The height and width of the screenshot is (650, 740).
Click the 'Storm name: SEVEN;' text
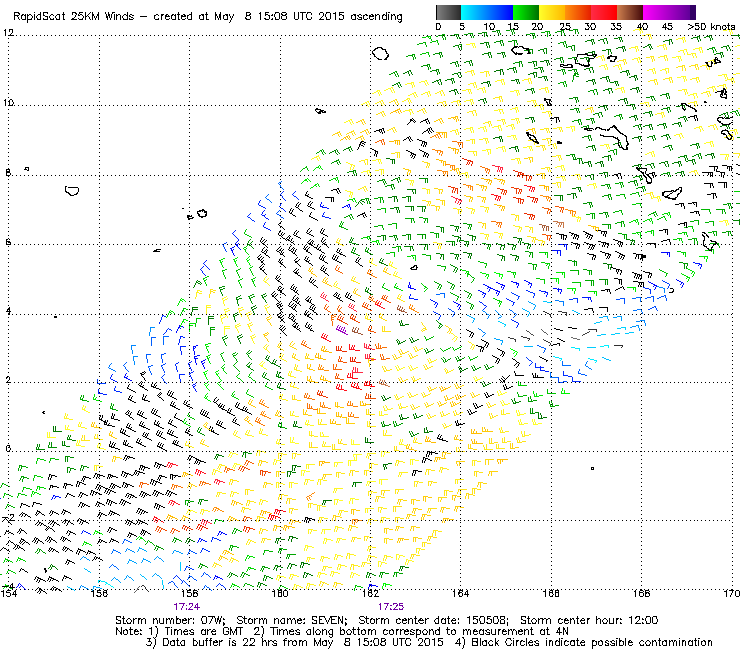pyautogui.click(x=291, y=620)
